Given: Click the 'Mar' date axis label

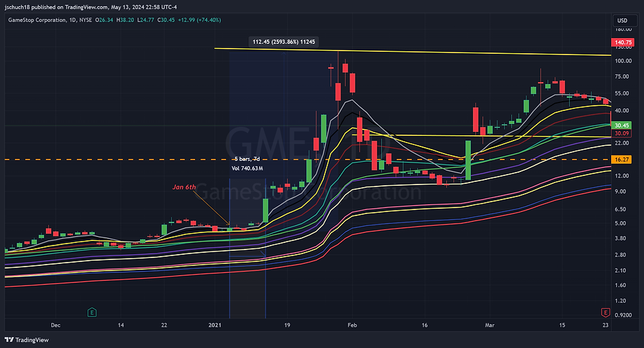Looking at the screenshot, I should click(489, 325).
